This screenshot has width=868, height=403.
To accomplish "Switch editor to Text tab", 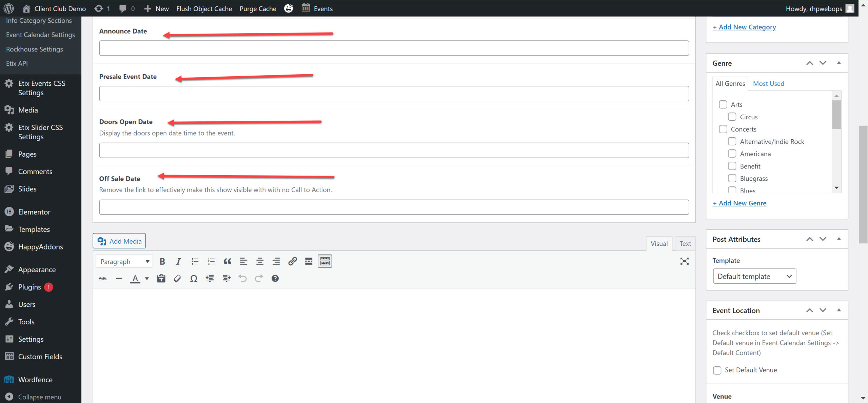I will pos(685,244).
